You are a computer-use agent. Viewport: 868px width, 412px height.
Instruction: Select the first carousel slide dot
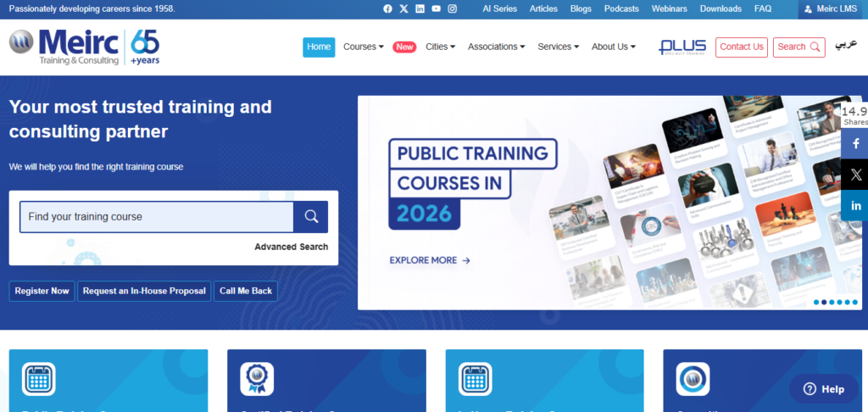point(817,302)
